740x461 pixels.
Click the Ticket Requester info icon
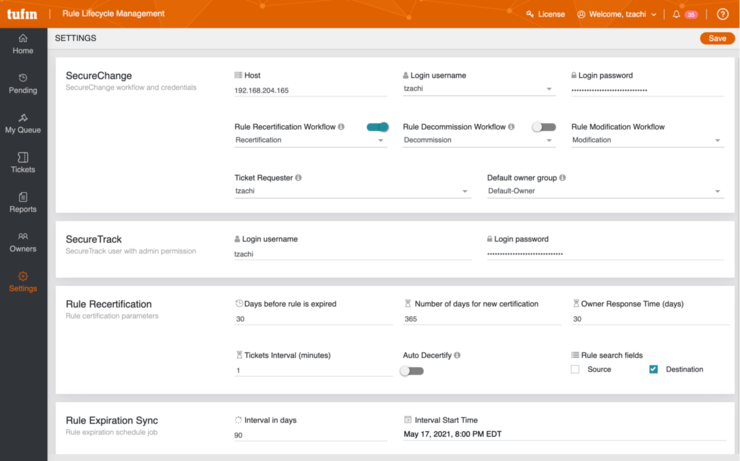coord(298,178)
